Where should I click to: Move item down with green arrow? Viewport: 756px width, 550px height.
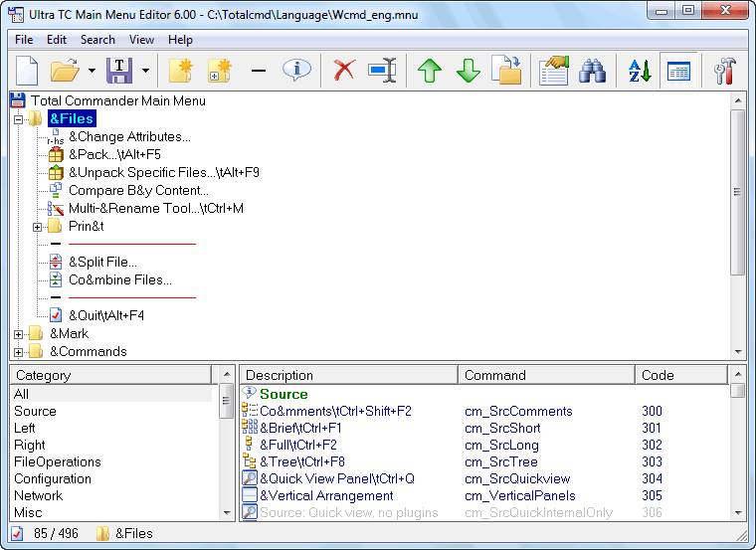coord(469,71)
